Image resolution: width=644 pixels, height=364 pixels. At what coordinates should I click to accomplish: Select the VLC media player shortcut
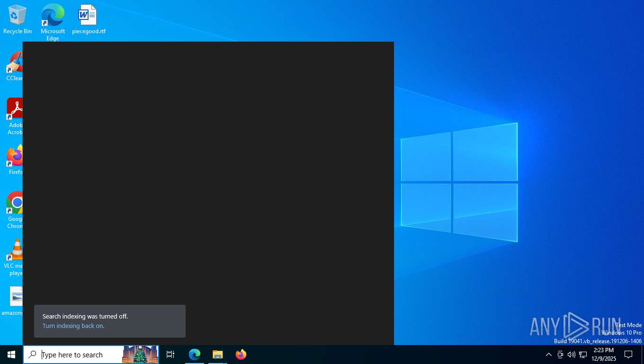pos(14,257)
